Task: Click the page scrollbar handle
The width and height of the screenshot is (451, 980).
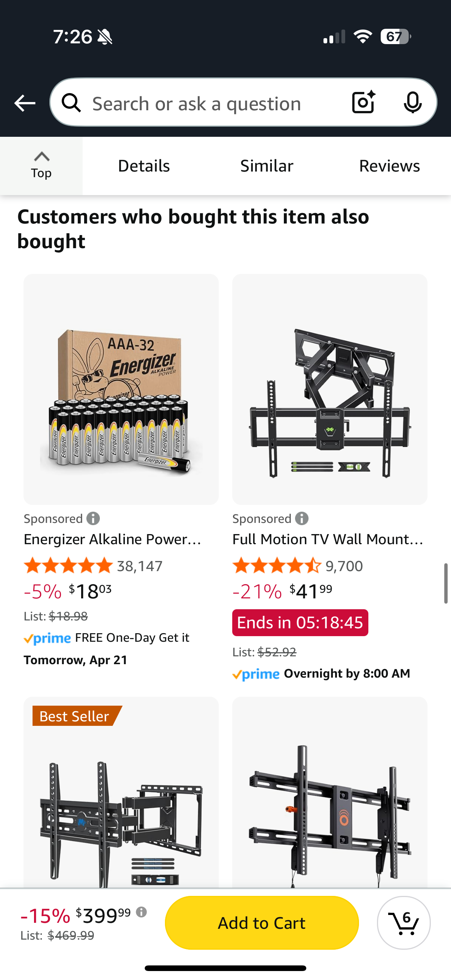Action: tap(446, 583)
